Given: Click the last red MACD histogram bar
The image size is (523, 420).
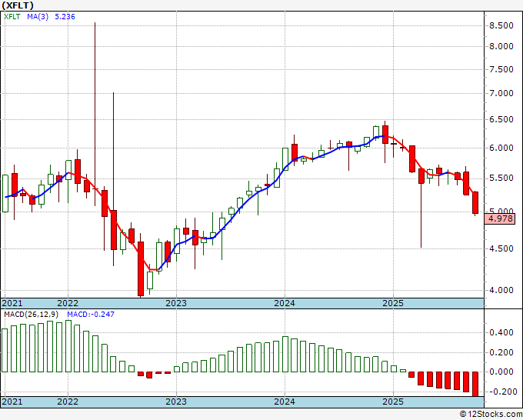Looking at the screenshot, I should coord(475,385).
